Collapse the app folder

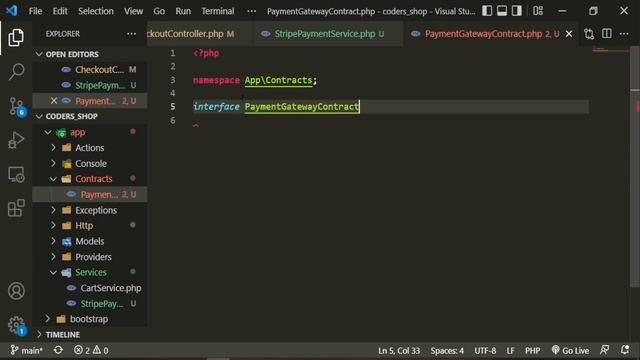pyautogui.click(x=48, y=132)
